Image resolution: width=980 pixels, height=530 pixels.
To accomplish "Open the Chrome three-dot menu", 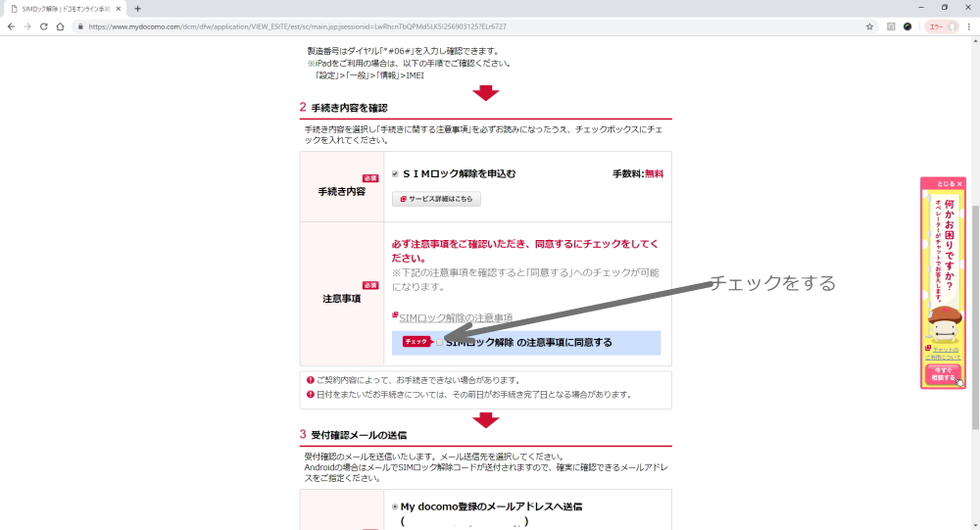I will pyautogui.click(x=969, y=26).
